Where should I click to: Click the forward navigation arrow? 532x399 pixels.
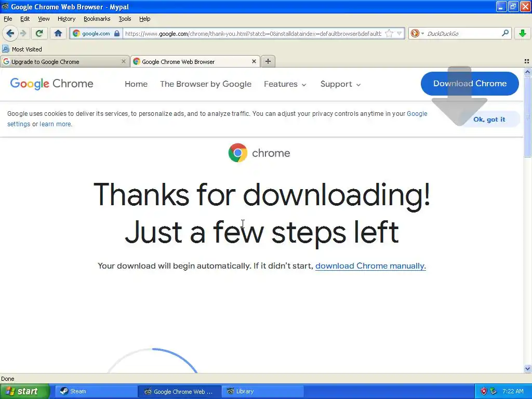pos(23,33)
